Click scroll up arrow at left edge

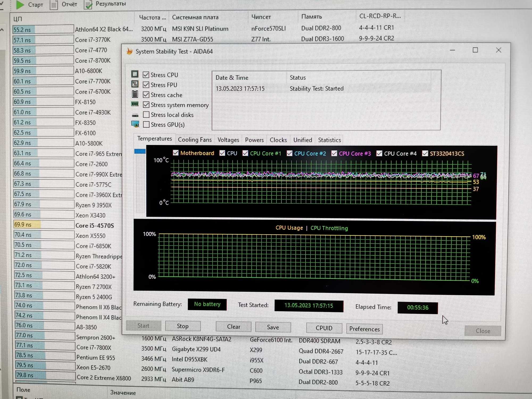point(2,30)
